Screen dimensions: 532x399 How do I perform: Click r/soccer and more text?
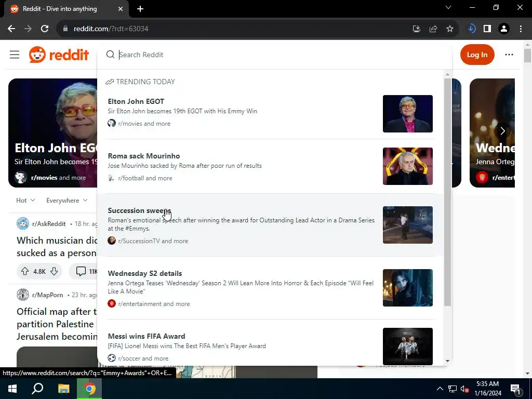click(143, 358)
